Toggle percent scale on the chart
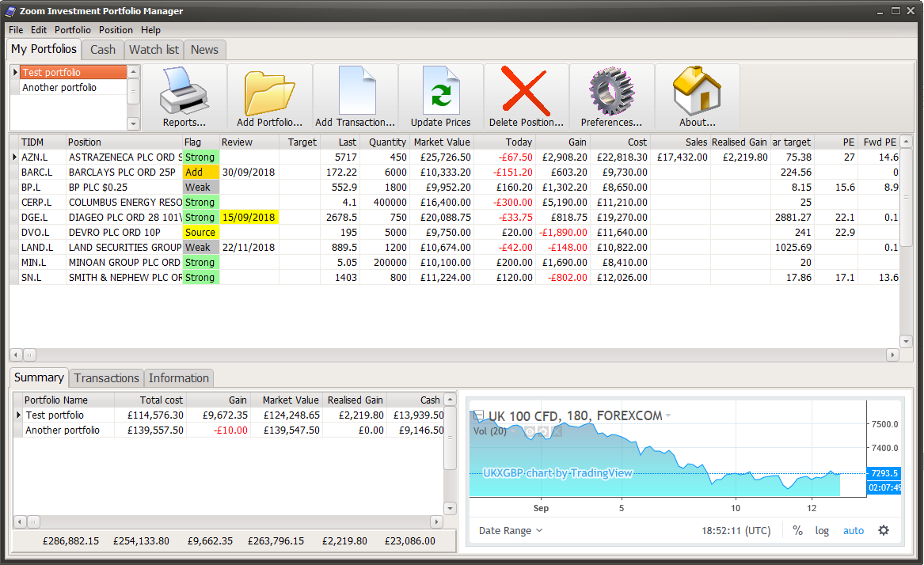The width and height of the screenshot is (924, 565). click(797, 530)
